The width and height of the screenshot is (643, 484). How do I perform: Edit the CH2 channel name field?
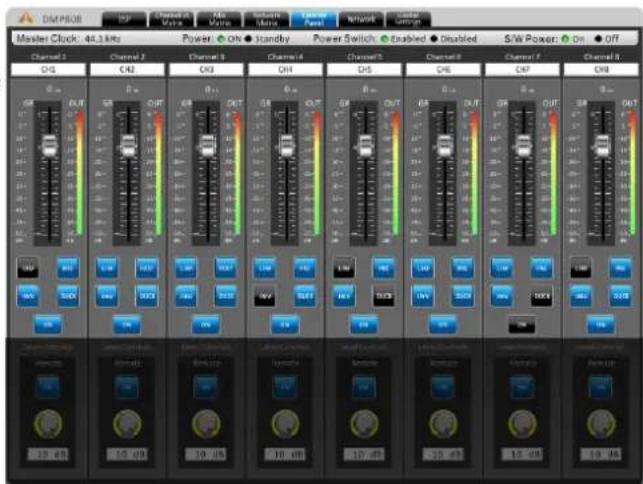127,70
